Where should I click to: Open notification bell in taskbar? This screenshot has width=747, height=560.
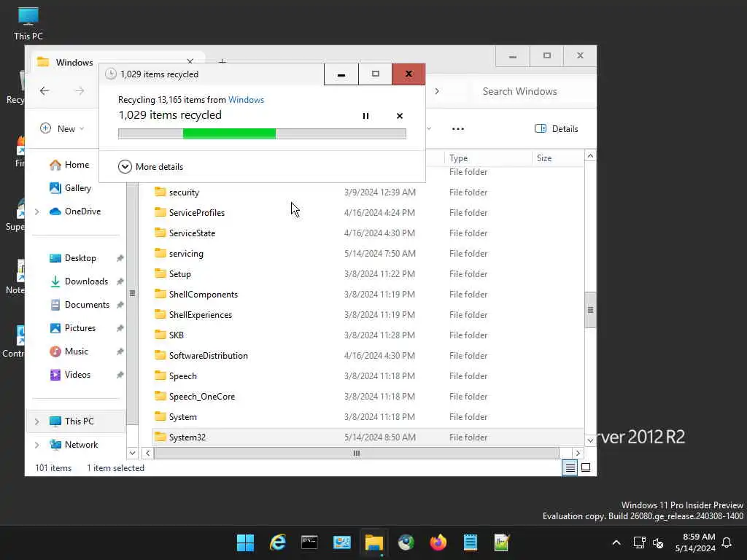[x=727, y=542]
